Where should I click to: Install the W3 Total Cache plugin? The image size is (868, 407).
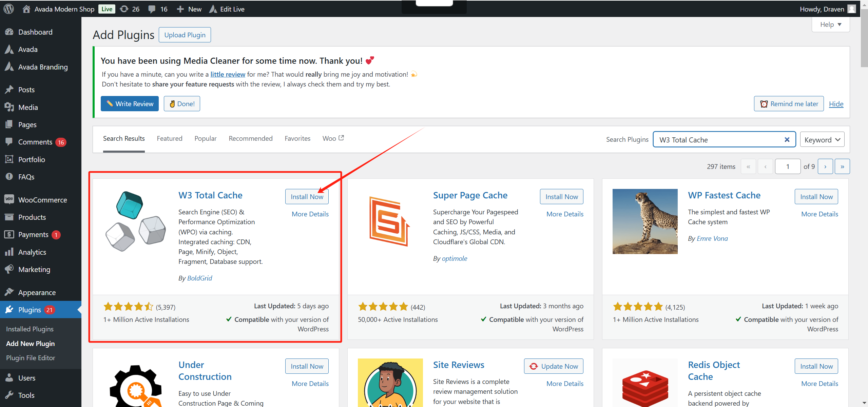point(307,196)
